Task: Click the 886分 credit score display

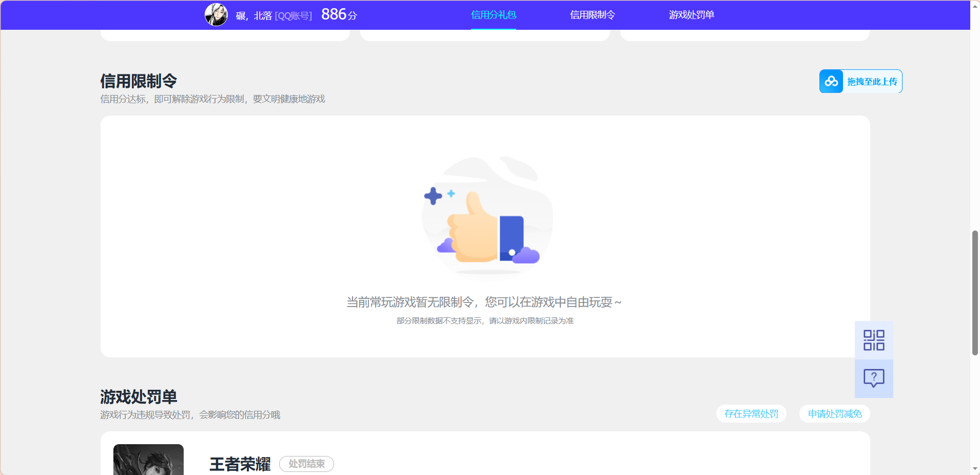Action: point(339,14)
